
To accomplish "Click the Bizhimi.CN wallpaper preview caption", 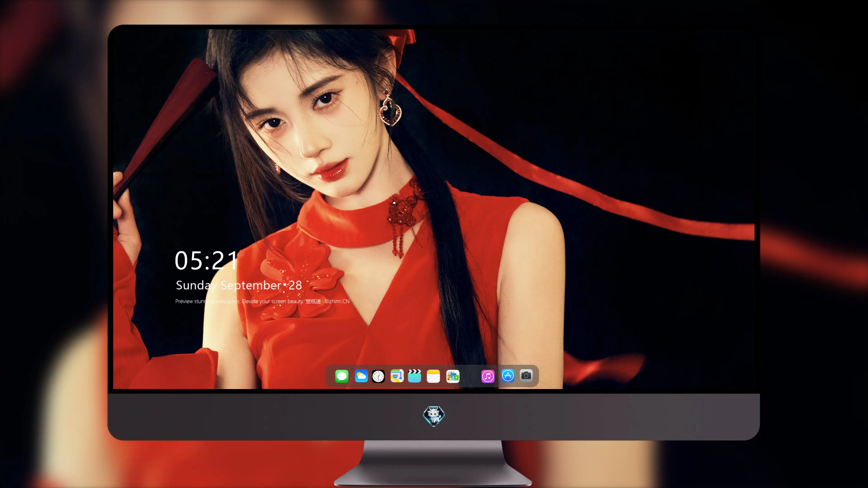I will click(262, 301).
